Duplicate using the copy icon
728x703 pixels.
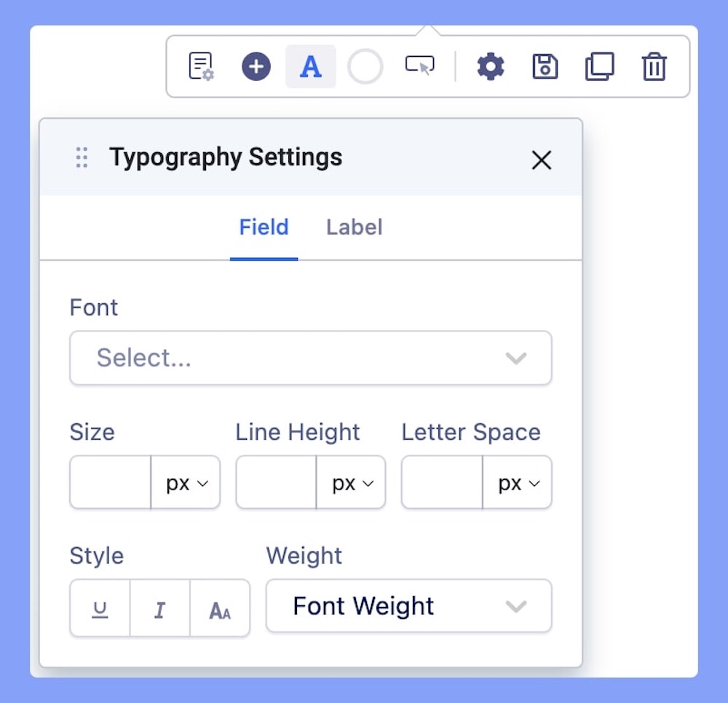tap(599, 67)
